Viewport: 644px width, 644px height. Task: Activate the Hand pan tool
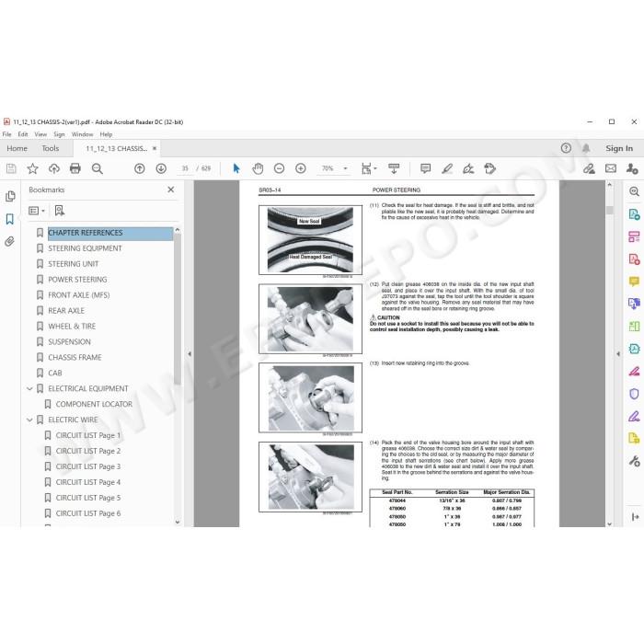click(x=258, y=168)
